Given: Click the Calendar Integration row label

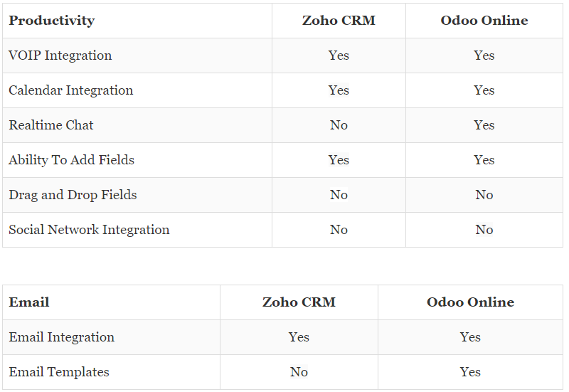Looking at the screenshot, I should pyautogui.click(x=70, y=90).
